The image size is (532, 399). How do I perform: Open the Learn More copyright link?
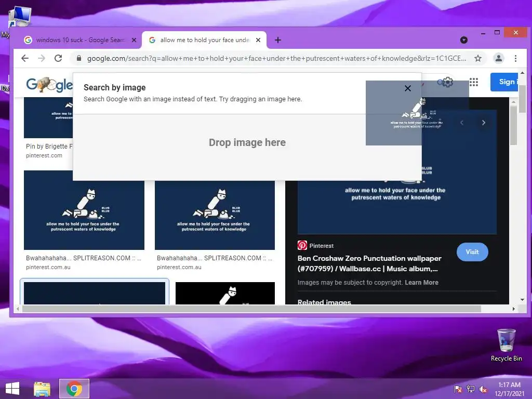(421, 282)
